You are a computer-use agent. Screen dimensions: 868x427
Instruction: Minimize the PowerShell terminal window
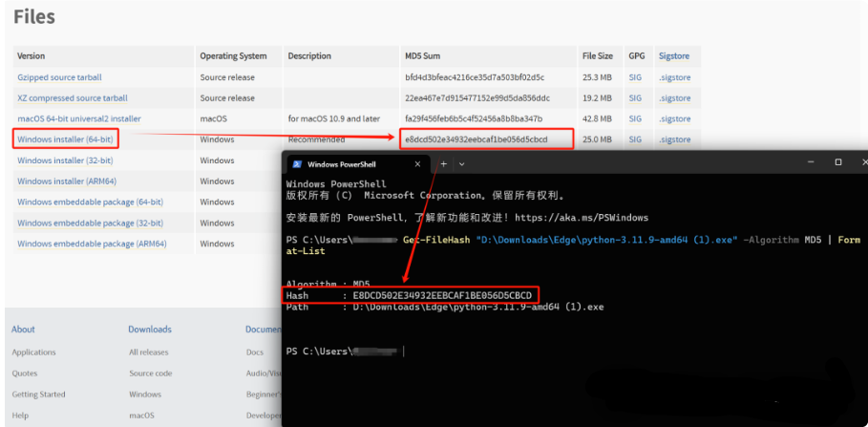[812, 161]
